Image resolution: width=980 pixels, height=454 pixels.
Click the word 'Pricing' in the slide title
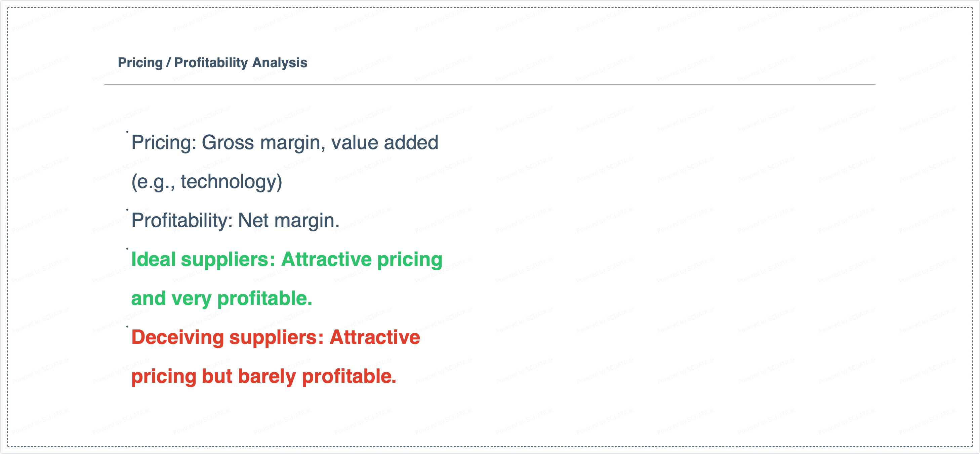click(140, 63)
